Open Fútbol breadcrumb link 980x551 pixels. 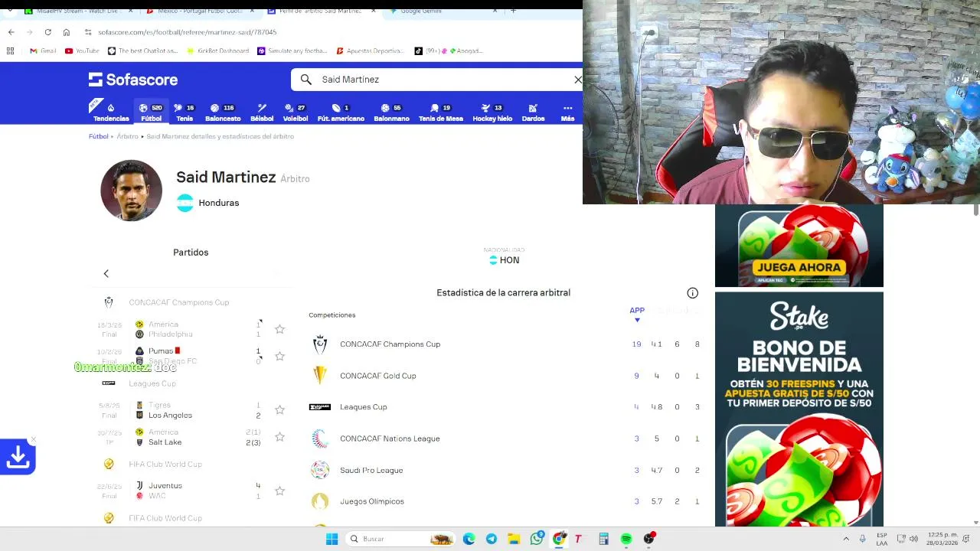[98, 136]
